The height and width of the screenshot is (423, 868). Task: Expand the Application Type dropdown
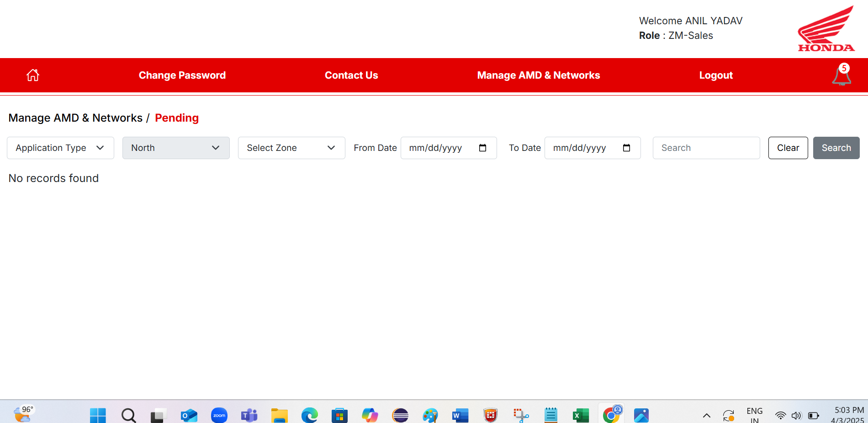[60, 148]
